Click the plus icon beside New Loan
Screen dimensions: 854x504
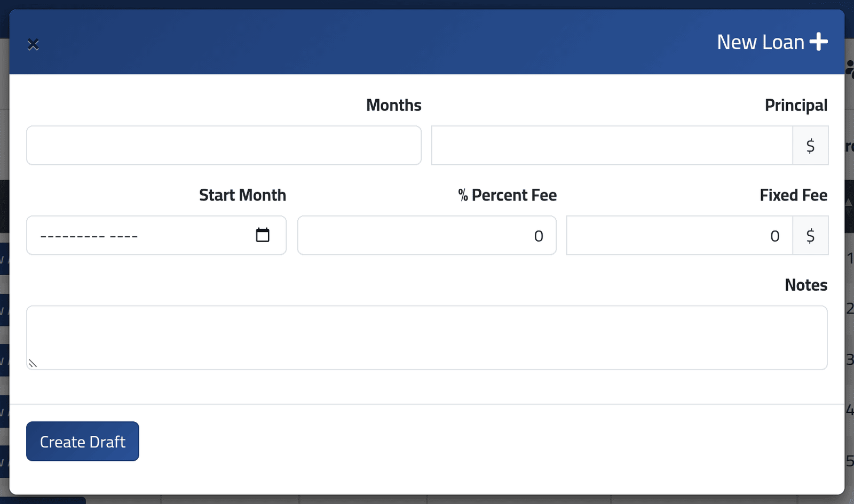tap(818, 42)
